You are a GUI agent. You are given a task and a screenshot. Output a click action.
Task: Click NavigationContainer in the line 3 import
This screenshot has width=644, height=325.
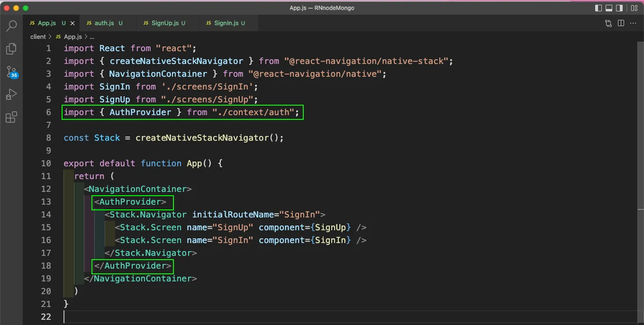tap(158, 74)
